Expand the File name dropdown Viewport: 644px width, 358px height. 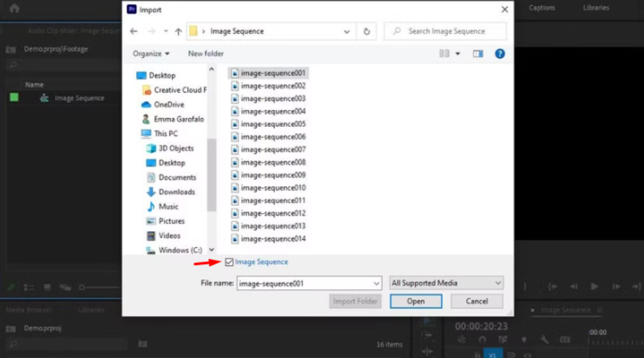[x=376, y=283]
